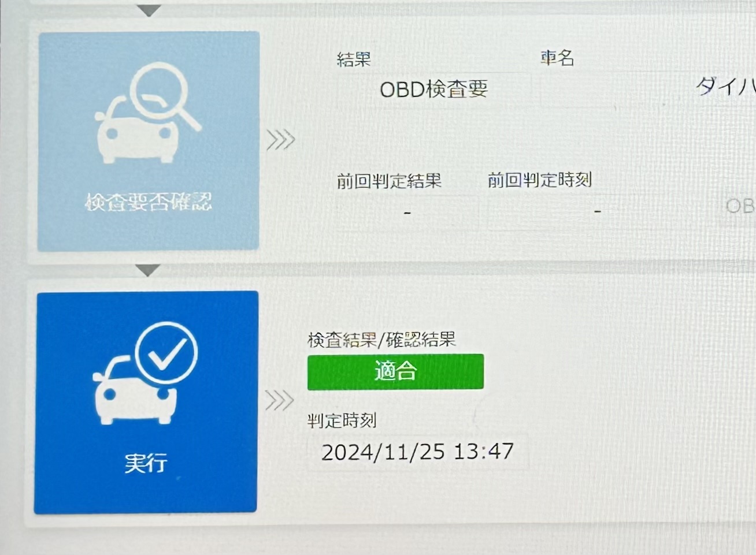The height and width of the screenshot is (555, 756).
Task: Click the 検査結果/確認結果 label
Action: coord(382,340)
